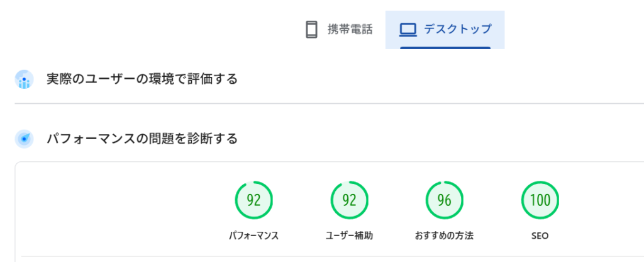Click the number 96 in the best-practices gauge
Screen dimensions: 644x262
click(444, 201)
